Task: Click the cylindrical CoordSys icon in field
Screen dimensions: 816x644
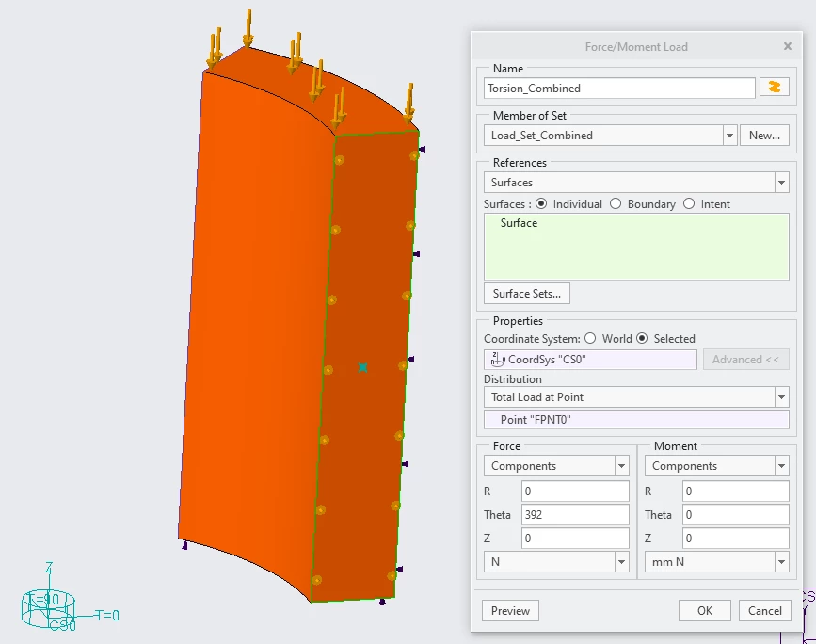Action: pos(498,360)
